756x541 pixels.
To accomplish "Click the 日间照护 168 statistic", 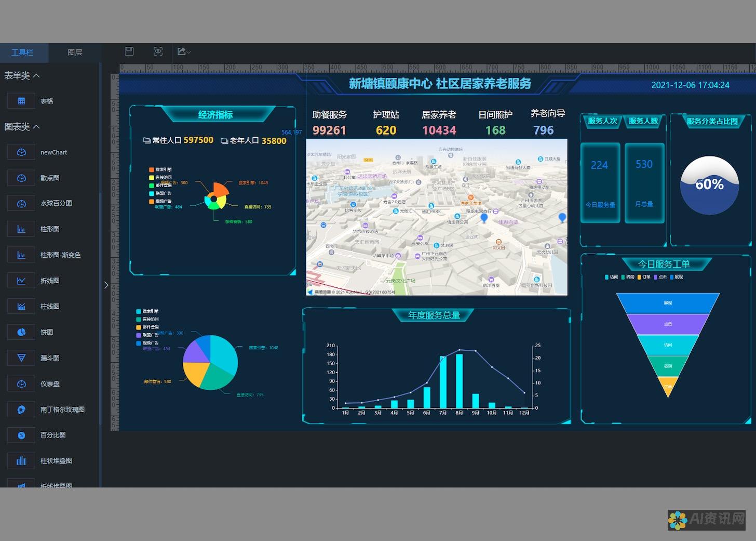I will click(495, 123).
